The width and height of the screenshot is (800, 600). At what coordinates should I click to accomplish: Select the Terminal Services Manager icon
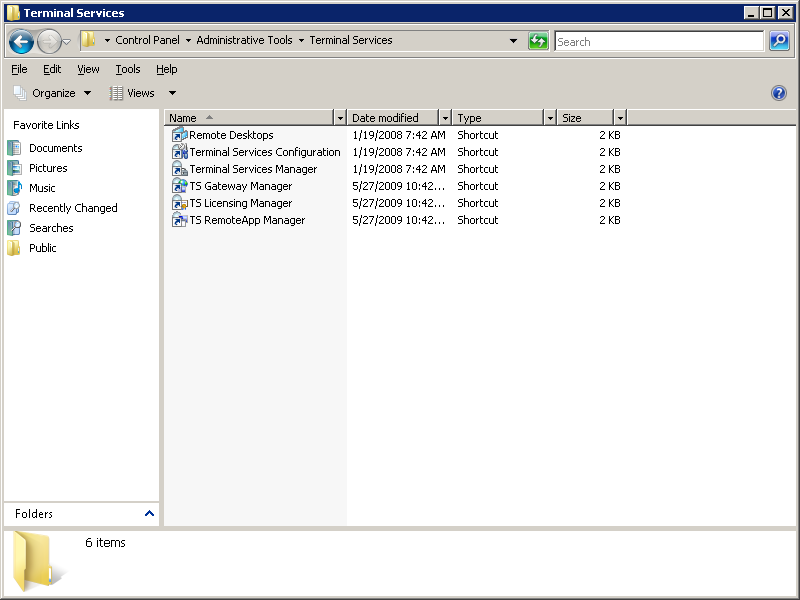(180, 169)
